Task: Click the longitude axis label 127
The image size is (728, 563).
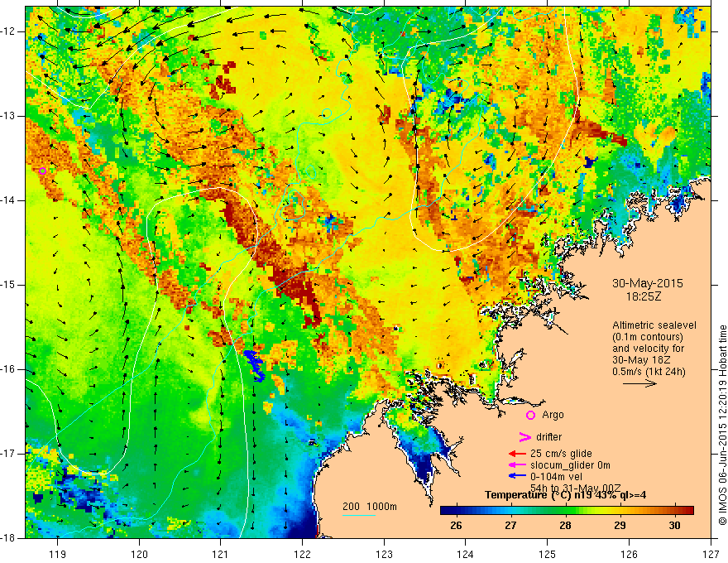Action: pos(711,554)
